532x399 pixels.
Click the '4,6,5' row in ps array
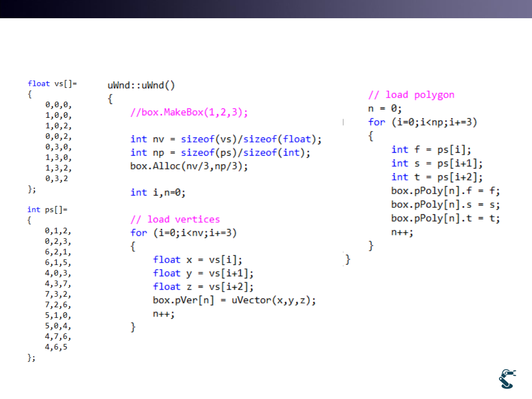56,347
